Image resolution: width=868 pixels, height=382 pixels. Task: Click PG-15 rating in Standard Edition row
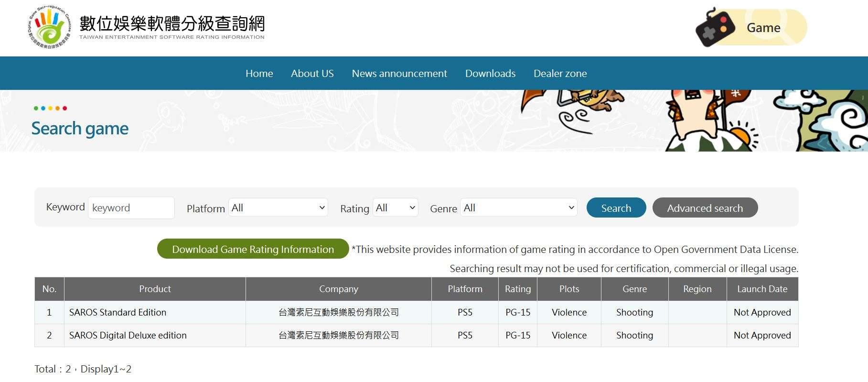tap(518, 312)
